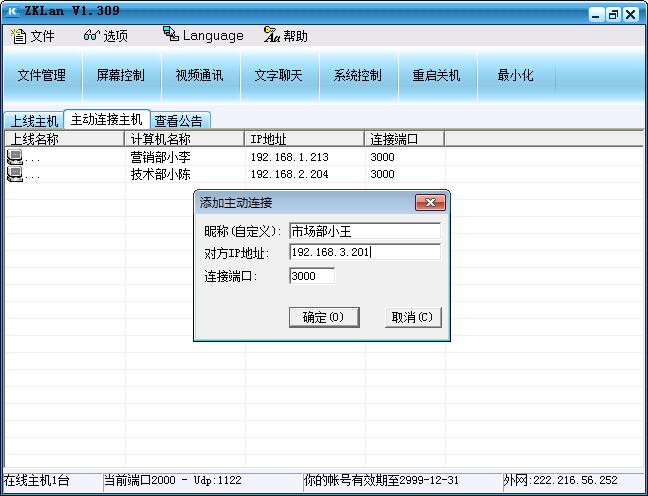The image size is (648, 496).
Task: Focus the 连接端口 port field in dialog
Action: (x=312, y=276)
